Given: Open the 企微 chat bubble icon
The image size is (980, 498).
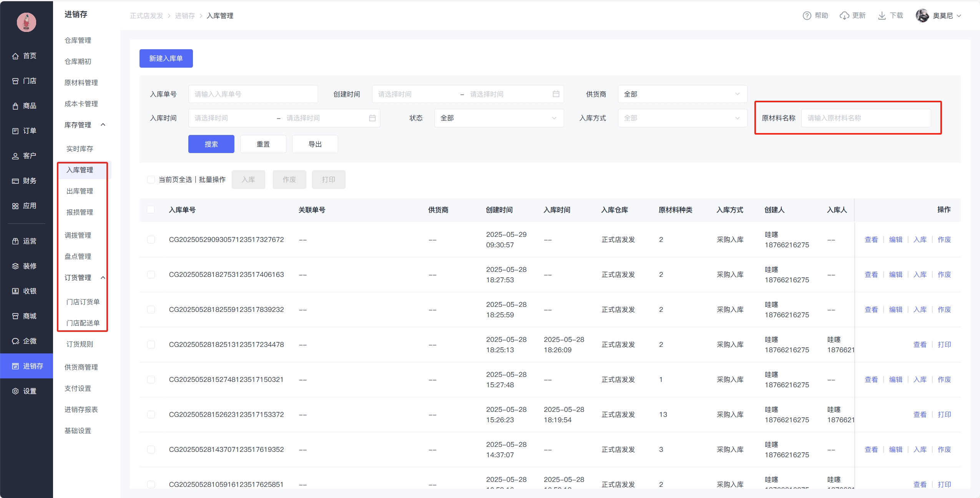Looking at the screenshot, I should tap(15, 341).
